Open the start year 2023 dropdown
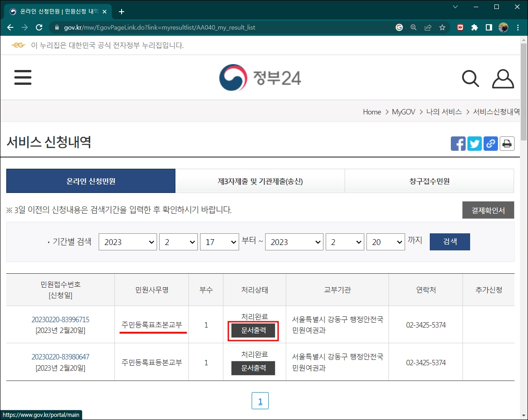The image size is (528, 420). pyautogui.click(x=127, y=241)
